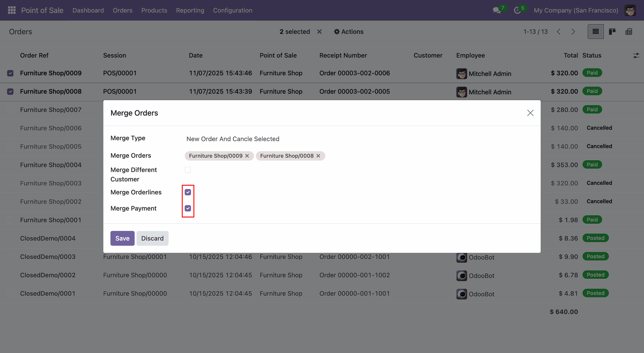Select the list view icon
The height and width of the screenshot is (353, 644).
click(595, 32)
